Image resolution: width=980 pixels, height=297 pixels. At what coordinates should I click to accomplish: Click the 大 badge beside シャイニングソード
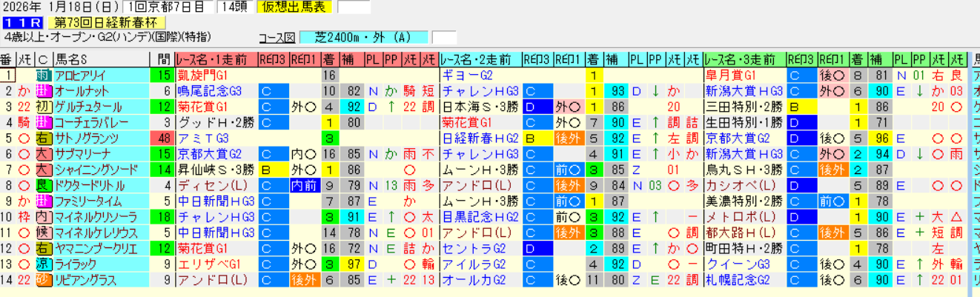click(x=44, y=169)
